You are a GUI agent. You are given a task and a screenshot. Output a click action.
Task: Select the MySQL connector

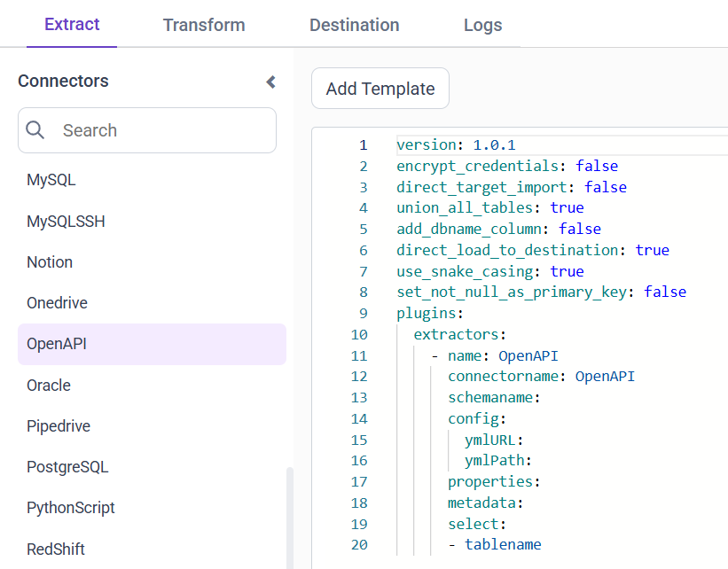point(51,180)
